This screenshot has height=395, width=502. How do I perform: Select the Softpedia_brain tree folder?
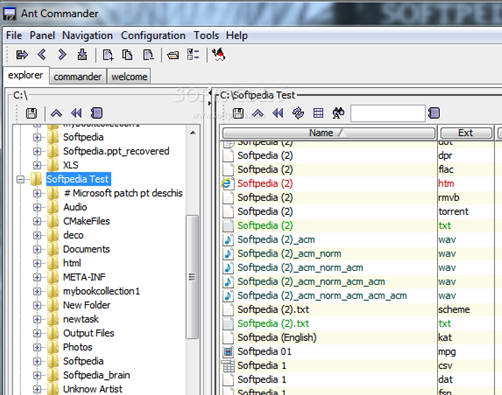(x=97, y=375)
